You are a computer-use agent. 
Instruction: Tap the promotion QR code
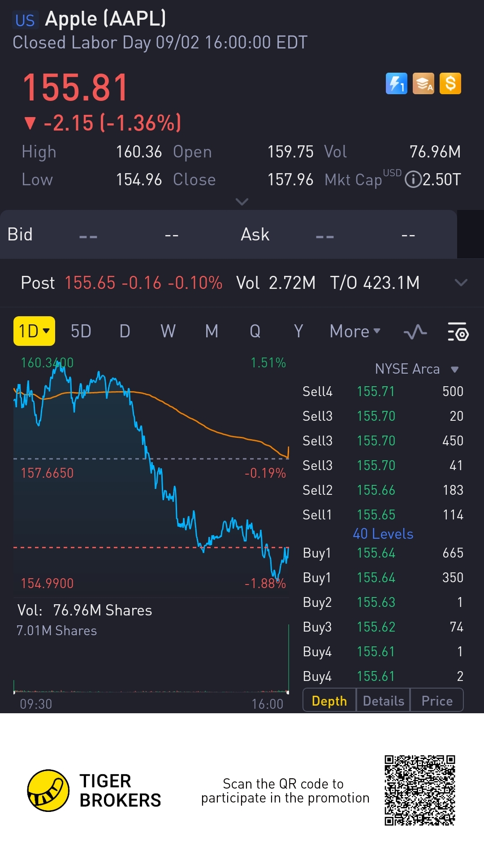tap(420, 790)
